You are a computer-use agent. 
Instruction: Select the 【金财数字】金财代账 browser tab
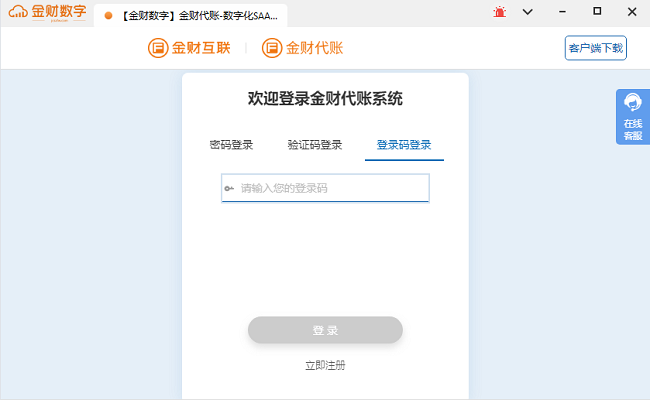tap(191, 16)
